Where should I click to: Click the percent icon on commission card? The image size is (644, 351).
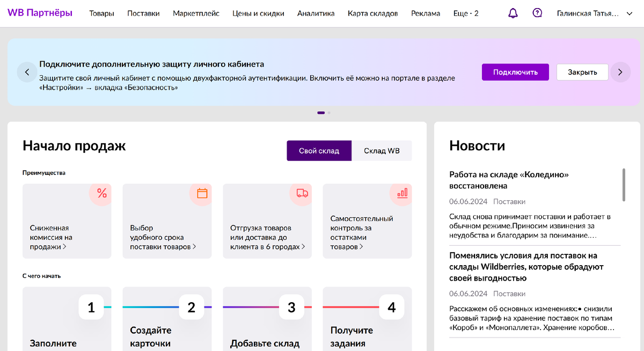[101, 193]
